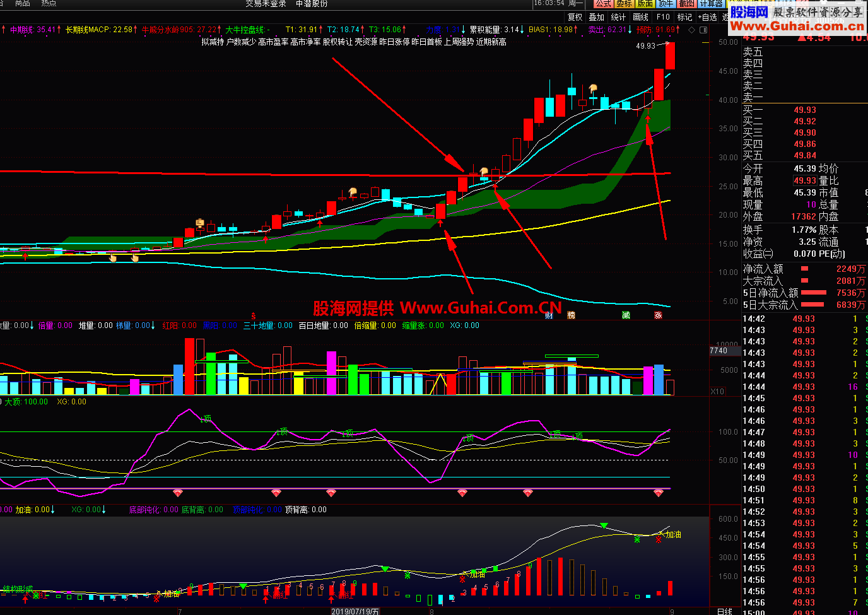This screenshot has width=868, height=615.
Task: Take a screenshot with 截图 button
Action: tap(686, 4)
